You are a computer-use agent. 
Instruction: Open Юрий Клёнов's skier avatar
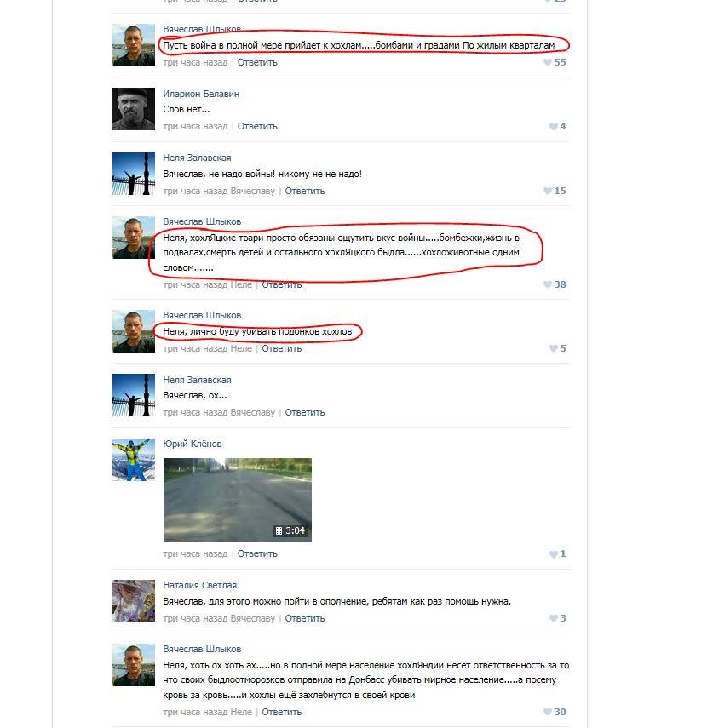[134, 460]
